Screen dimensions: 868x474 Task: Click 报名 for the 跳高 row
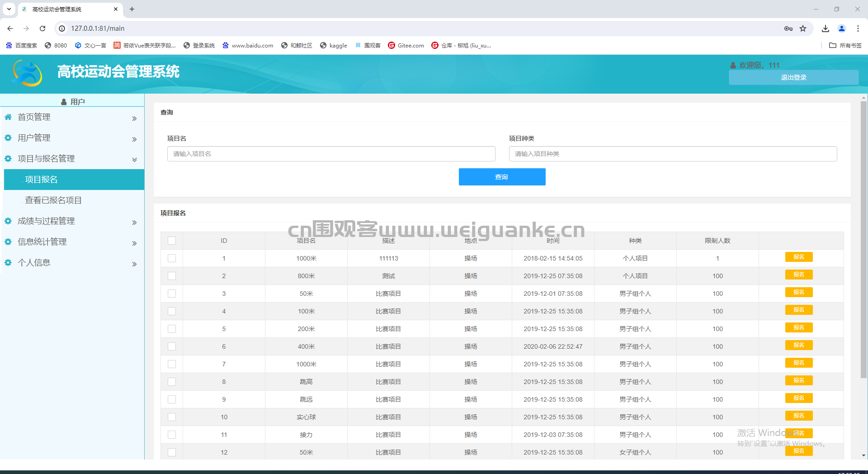point(799,380)
